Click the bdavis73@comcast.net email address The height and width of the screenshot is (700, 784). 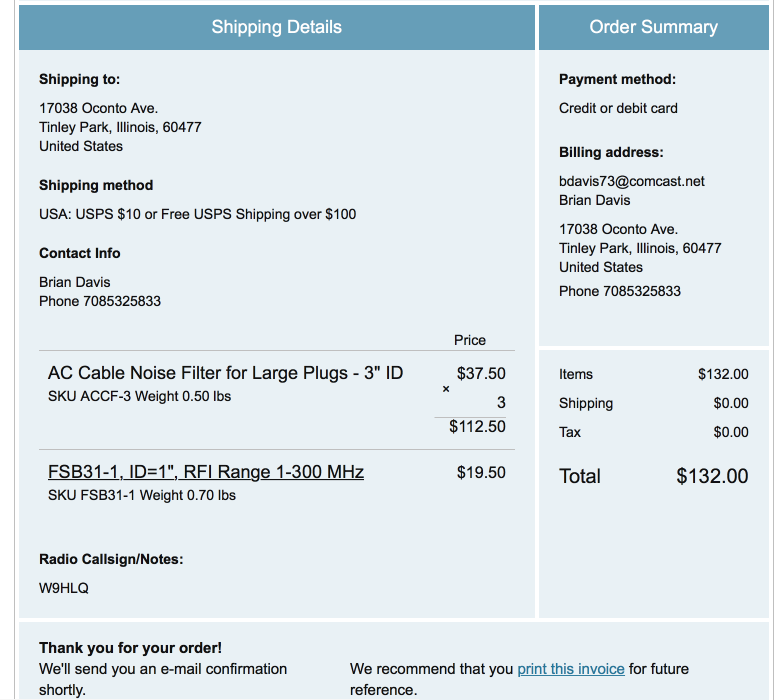(x=631, y=181)
